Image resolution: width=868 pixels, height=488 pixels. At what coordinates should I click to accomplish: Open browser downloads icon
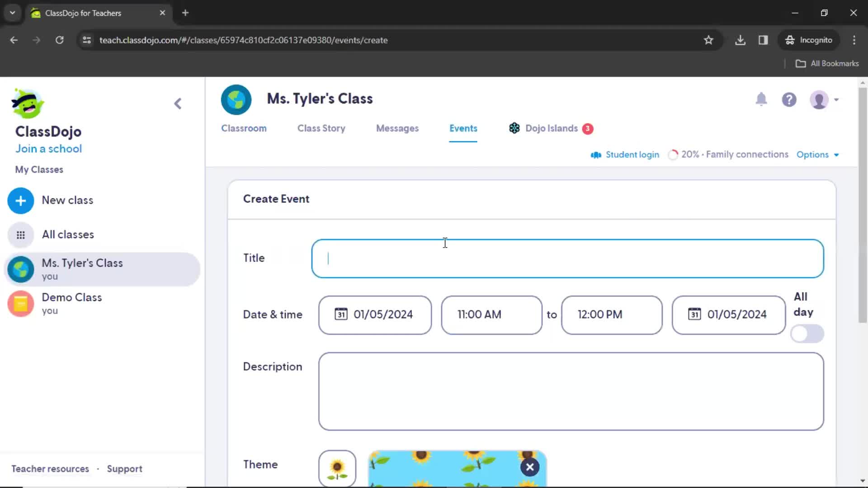(740, 40)
